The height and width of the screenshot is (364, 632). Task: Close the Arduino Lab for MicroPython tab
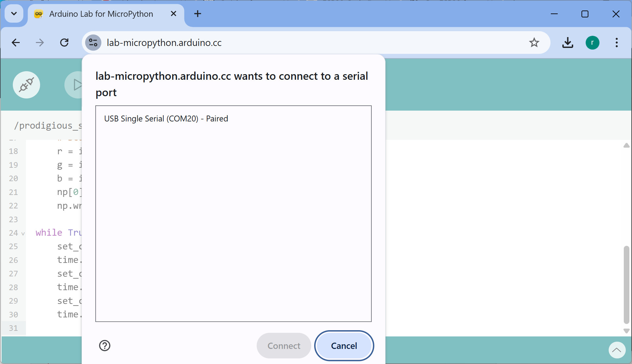pyautogui.click(x=174, y=14)
